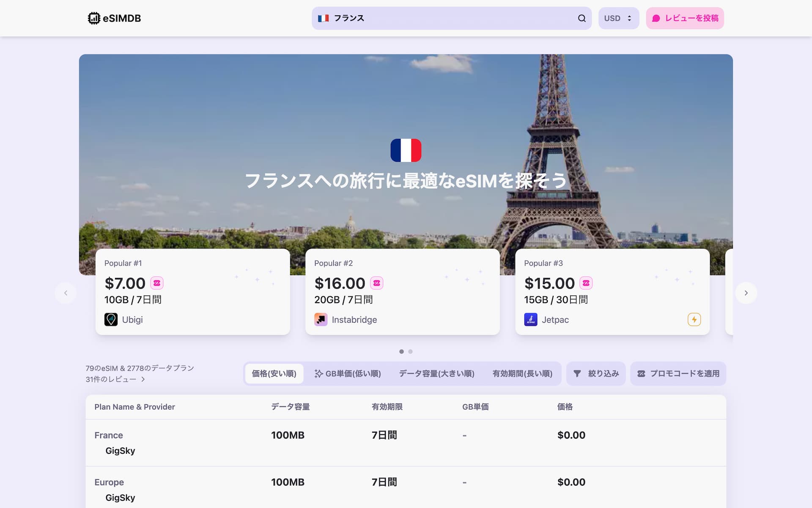This screenshot has width=812, height=508.
Task: Click the Jetpac provider logo
Action: [530, 319]
